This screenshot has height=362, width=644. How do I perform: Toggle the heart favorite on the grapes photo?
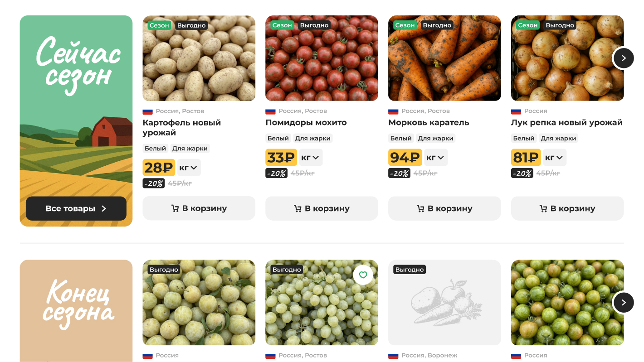coord(363,275)
